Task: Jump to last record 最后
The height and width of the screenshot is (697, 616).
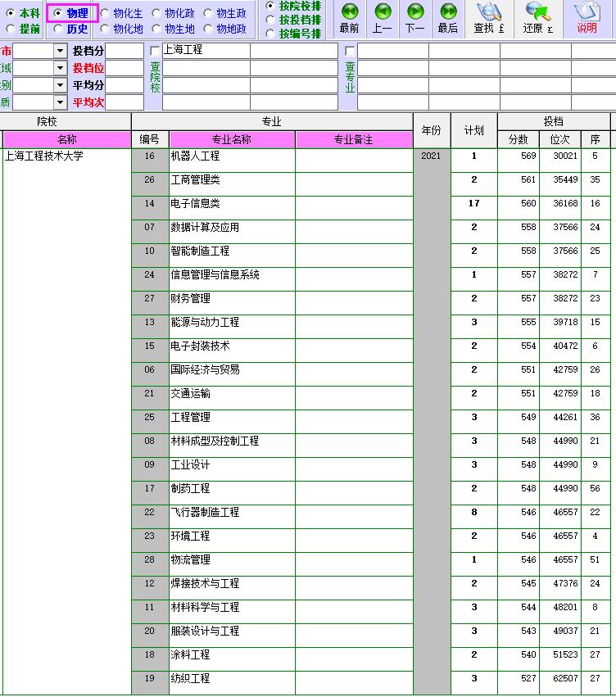Action: pos(448,19)
